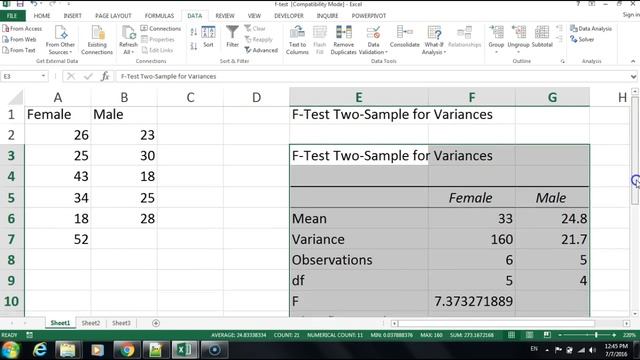Screen dimensions: 640x360
Task: Click Remove Duplicates
Action: pyautogui.click(x=344, y=40)
